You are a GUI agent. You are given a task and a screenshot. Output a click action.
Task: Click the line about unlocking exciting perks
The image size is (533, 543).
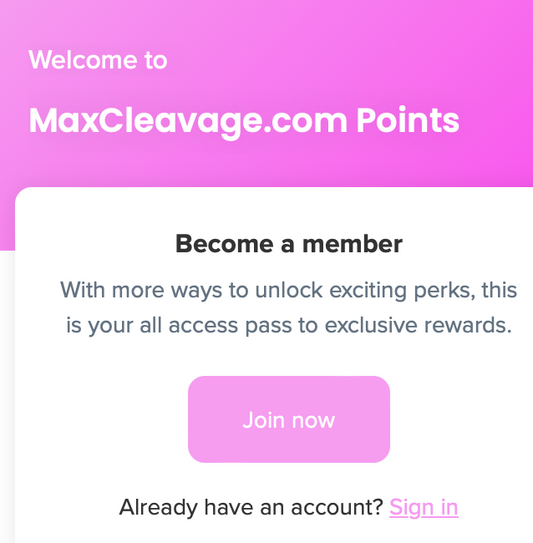tap(289, 290)
